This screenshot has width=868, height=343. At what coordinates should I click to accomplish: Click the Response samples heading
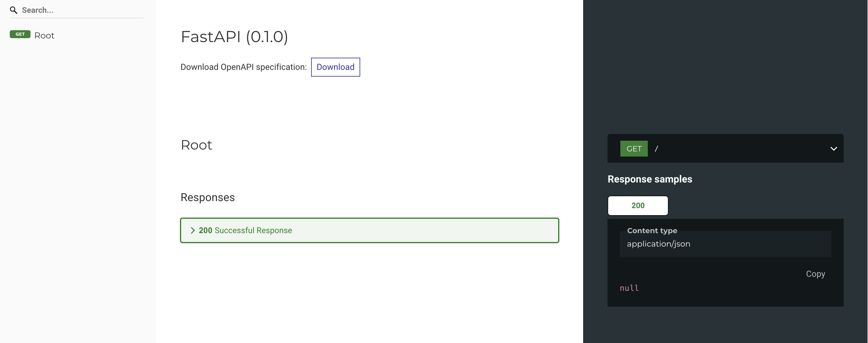point(649,179)
